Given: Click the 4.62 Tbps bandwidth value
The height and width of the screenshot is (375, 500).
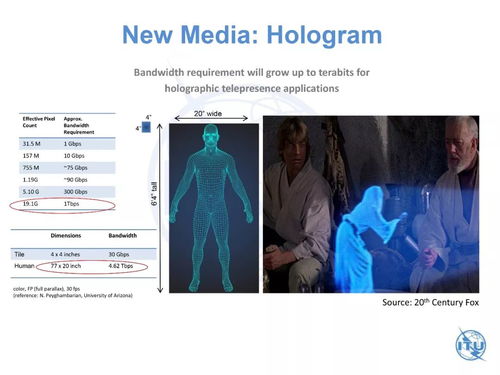Looking at the screenshot, I should point(121,266).
